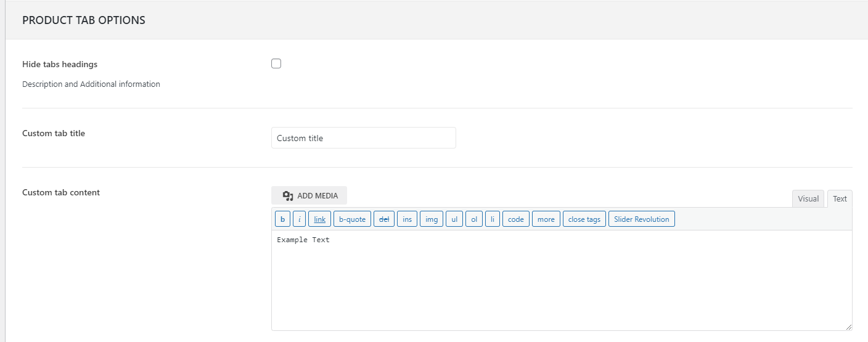Insert a more tag with the more button
The height and width of the screenshot is (342, 868).
click(x=546, y=219)
